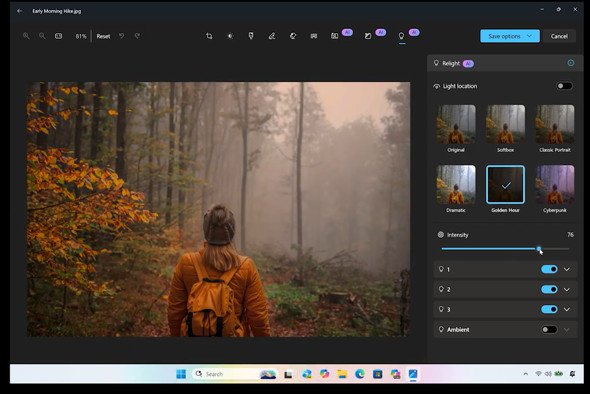Open the Markup pen tool
590x394 pixels.
[272, 36]
